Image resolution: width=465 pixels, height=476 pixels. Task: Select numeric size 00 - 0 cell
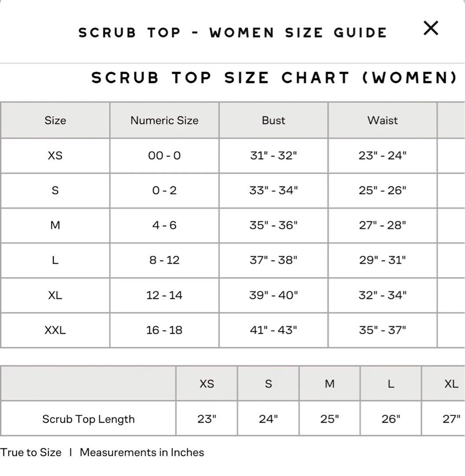coord(164,155)
